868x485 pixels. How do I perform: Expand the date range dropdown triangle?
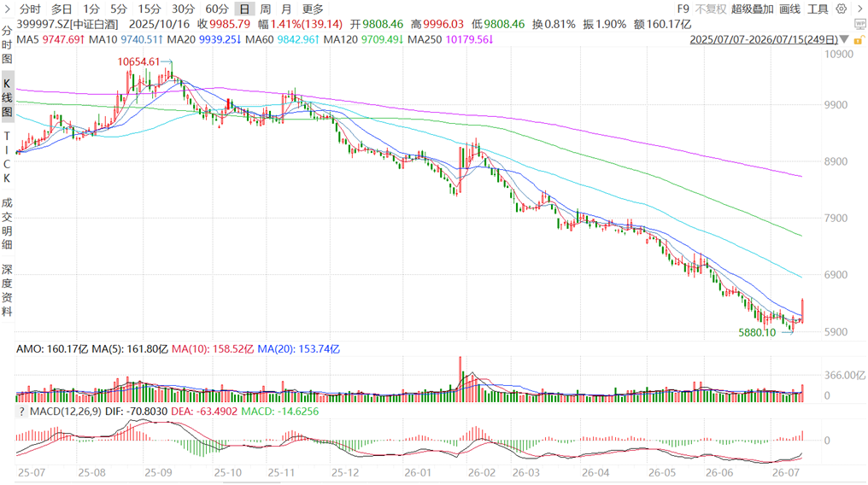point(844,40)
